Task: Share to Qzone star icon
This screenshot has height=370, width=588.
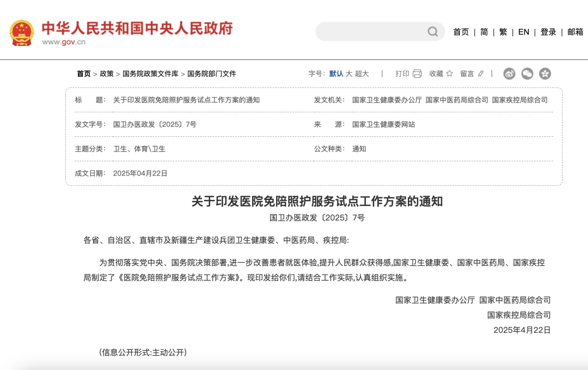Action: coord(545,74)
